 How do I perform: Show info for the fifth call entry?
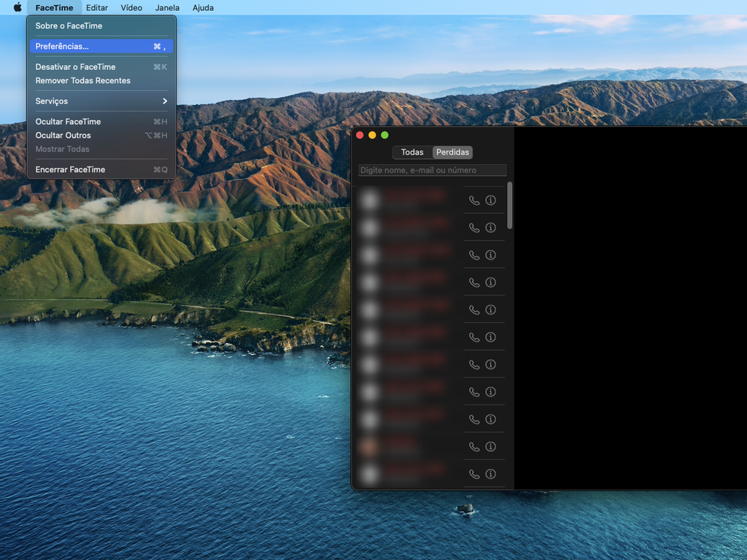490,309
